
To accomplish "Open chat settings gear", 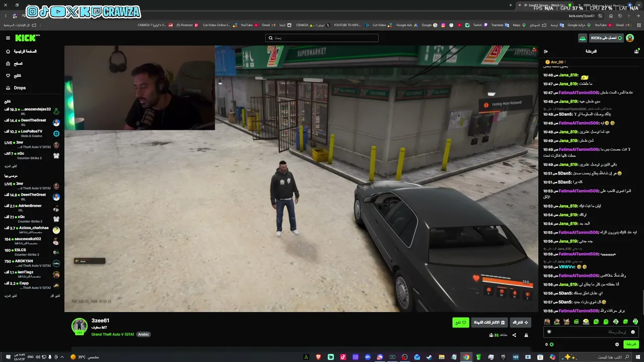I will (617, 344).
